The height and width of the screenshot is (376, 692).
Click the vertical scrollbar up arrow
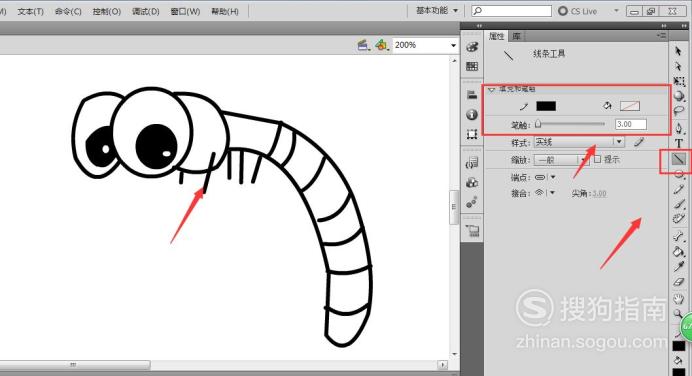click(x=455, y=60)
